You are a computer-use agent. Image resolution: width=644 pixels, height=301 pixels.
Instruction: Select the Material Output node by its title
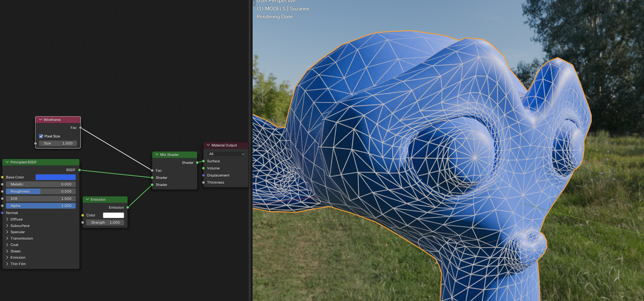coord(224,145)
